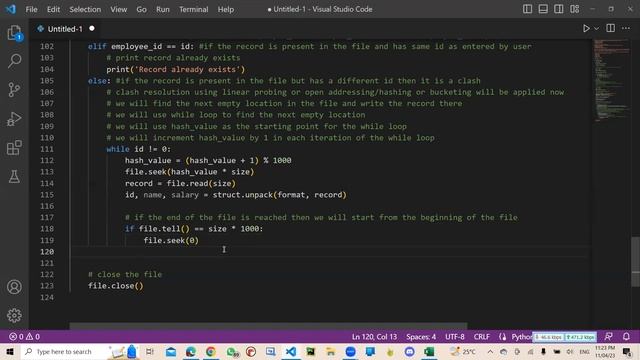Open the Selection menu
640x360 pixels.
tap(85, 9)
